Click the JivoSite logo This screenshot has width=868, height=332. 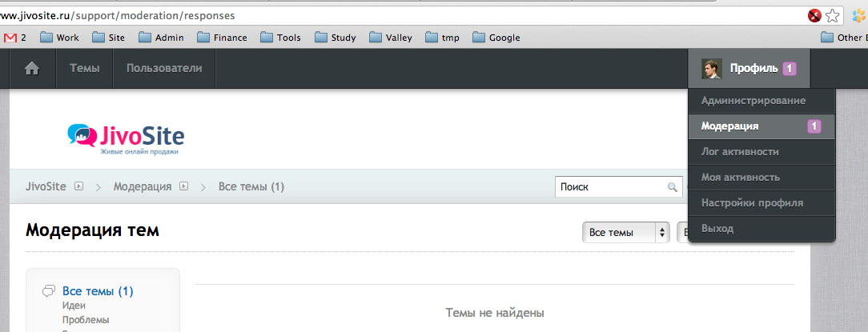[126, 138]
